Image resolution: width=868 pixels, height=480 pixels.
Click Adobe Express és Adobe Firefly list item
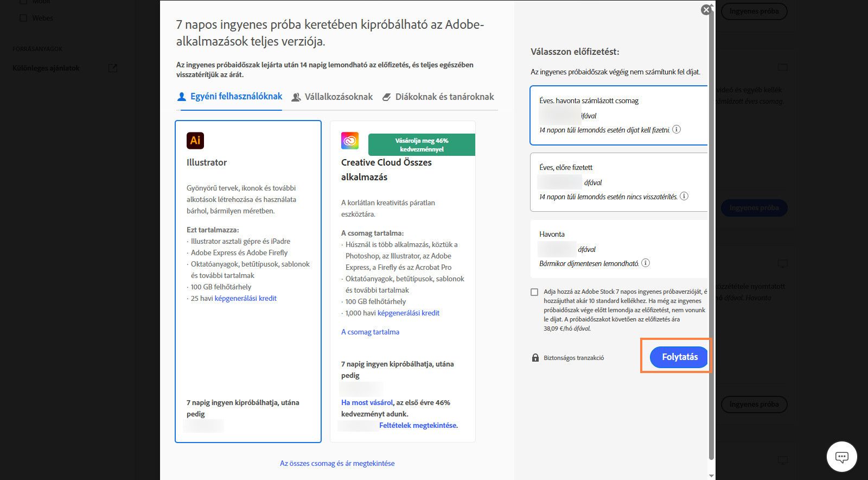(239, 252)
